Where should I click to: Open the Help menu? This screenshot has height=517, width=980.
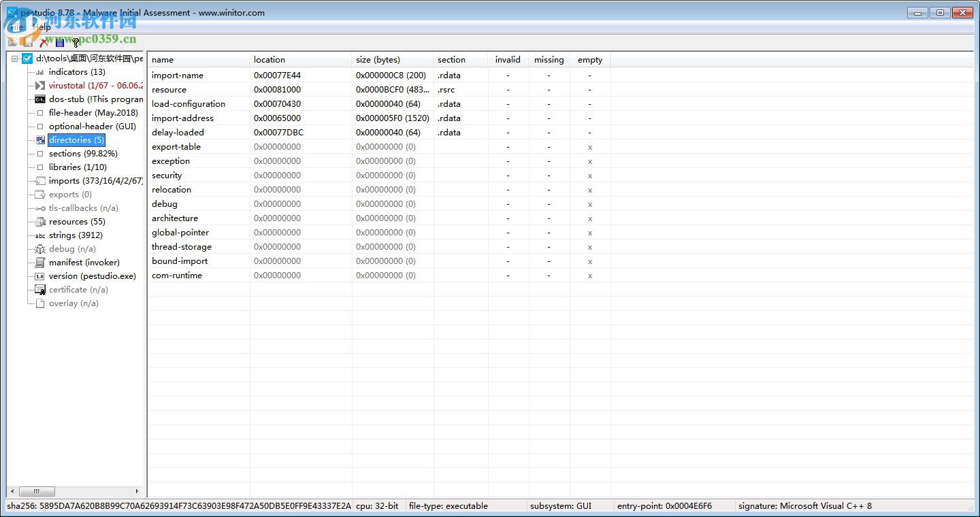42,27
